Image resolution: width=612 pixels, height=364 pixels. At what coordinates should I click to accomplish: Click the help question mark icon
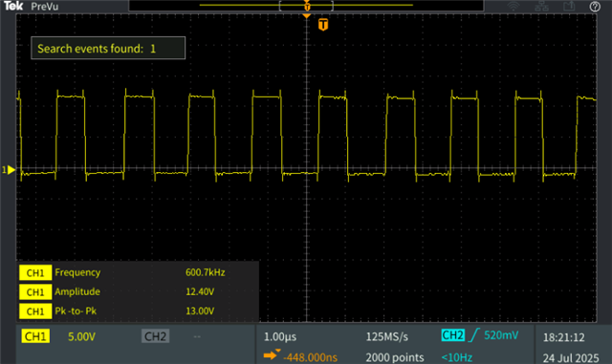[595, 7]
